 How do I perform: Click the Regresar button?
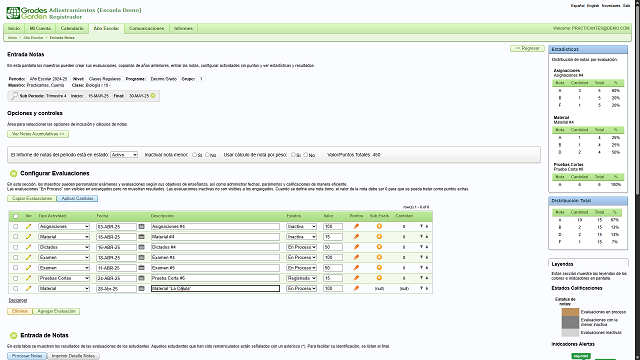click(527, 48)
